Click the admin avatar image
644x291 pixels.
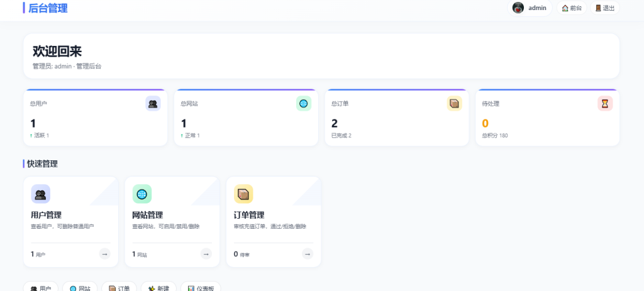click(x=518, y=8)
